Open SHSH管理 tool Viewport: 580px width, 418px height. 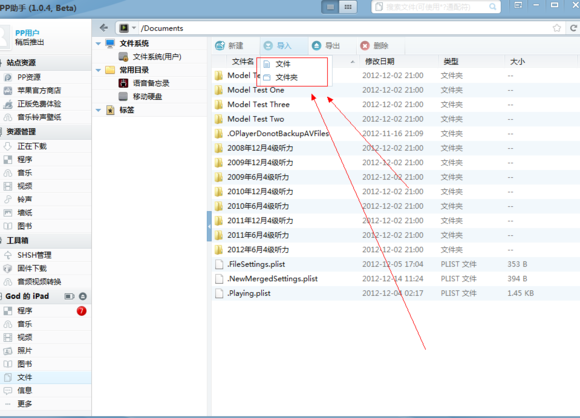34,255
